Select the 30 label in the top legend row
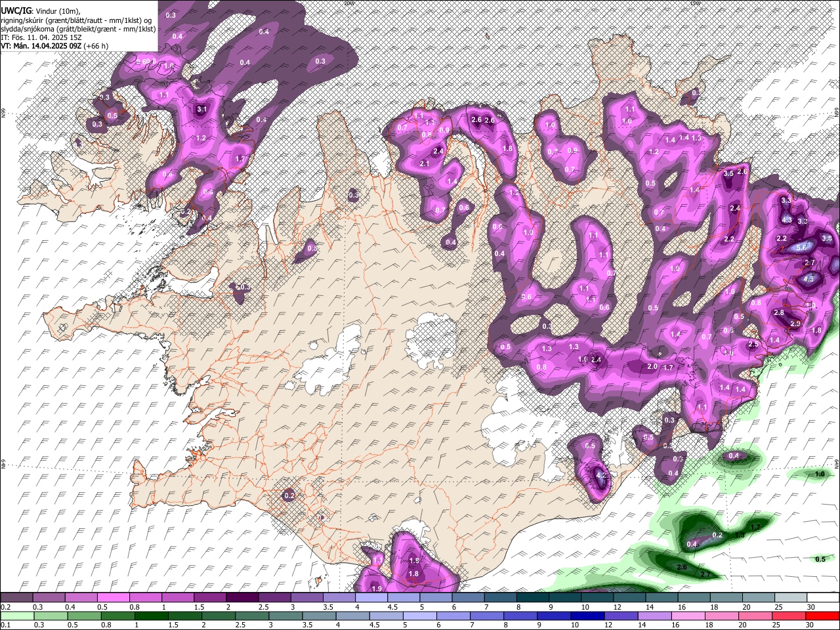840x630 pixels. (x=811, y=606)
